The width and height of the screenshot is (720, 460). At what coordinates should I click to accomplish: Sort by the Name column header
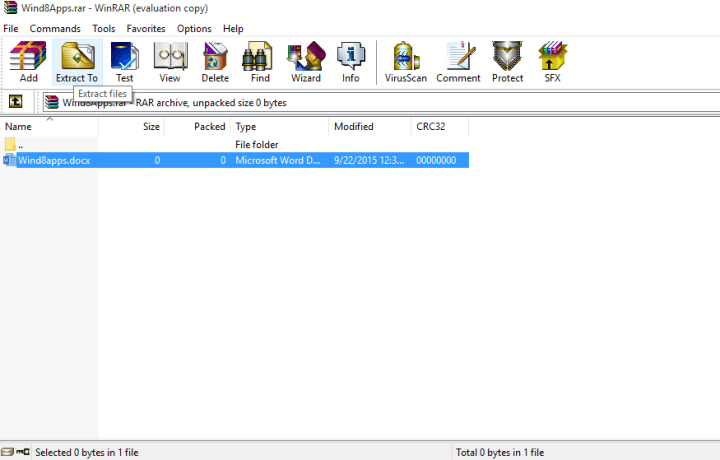coord(49,127)
